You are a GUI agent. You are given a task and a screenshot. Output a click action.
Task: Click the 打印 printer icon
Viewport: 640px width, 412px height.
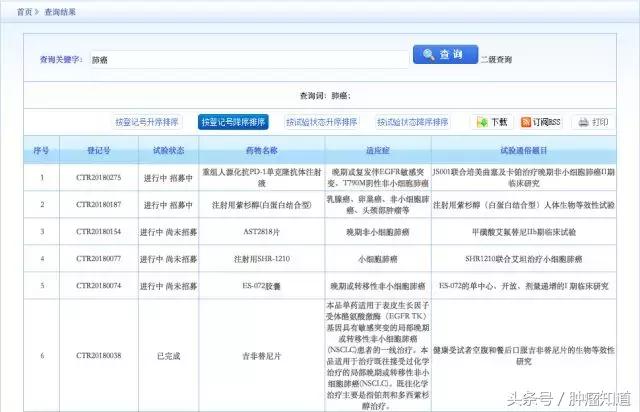coord(584,122)
